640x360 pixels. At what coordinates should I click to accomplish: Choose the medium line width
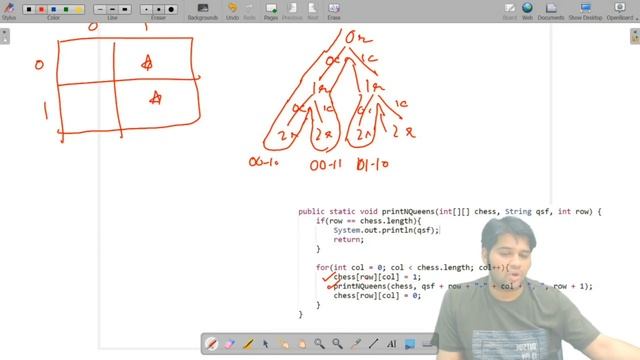tap(112, 9)
